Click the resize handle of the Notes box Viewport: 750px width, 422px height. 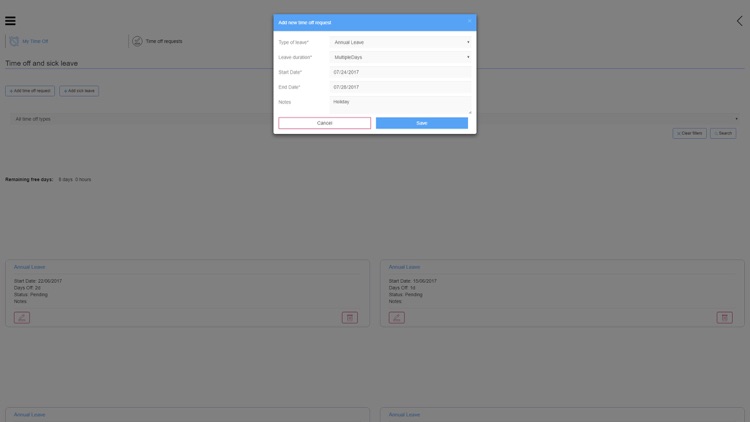coord(470,112)
